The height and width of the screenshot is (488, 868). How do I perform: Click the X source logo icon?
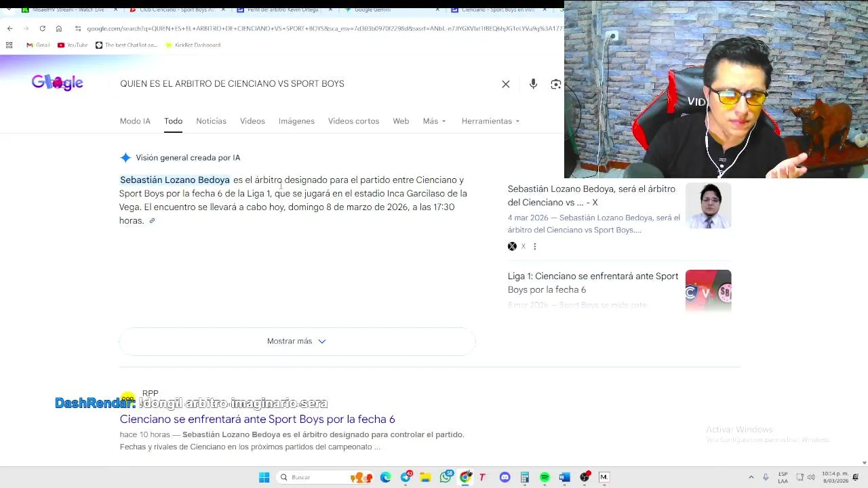pos(512,246)
